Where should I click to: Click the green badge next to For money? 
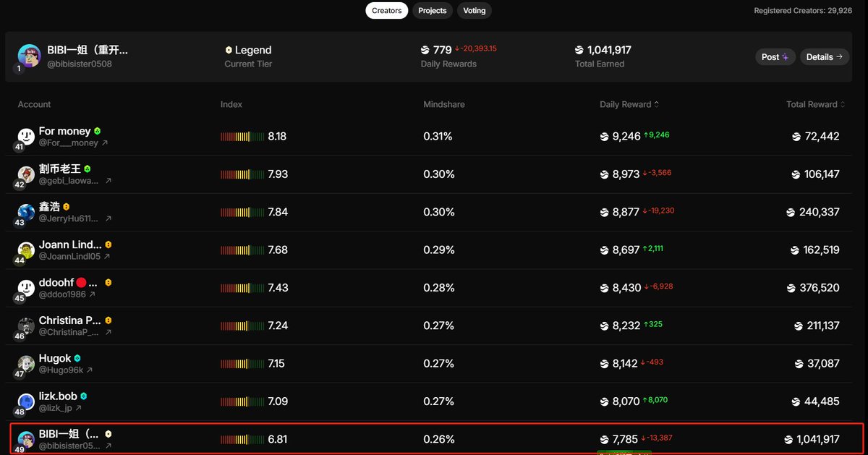point(98,132)
